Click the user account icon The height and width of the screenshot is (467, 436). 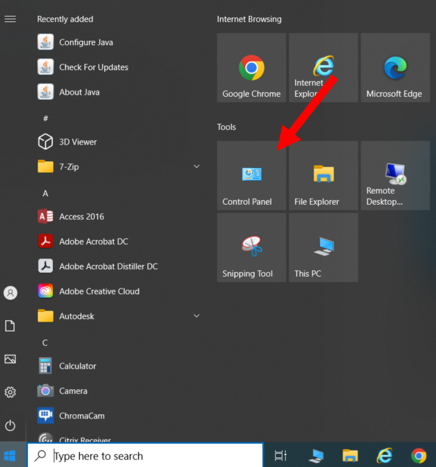(x=10, y=293)
